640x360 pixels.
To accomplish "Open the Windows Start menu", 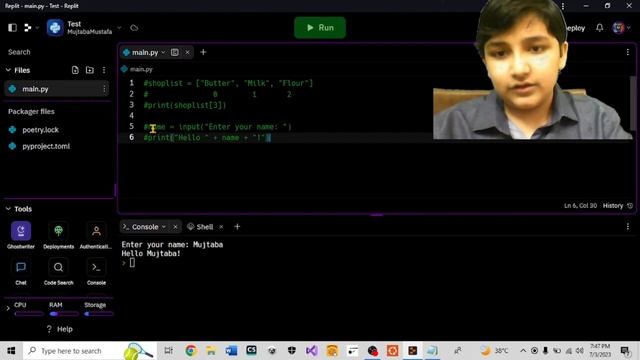I will point(11,351).
